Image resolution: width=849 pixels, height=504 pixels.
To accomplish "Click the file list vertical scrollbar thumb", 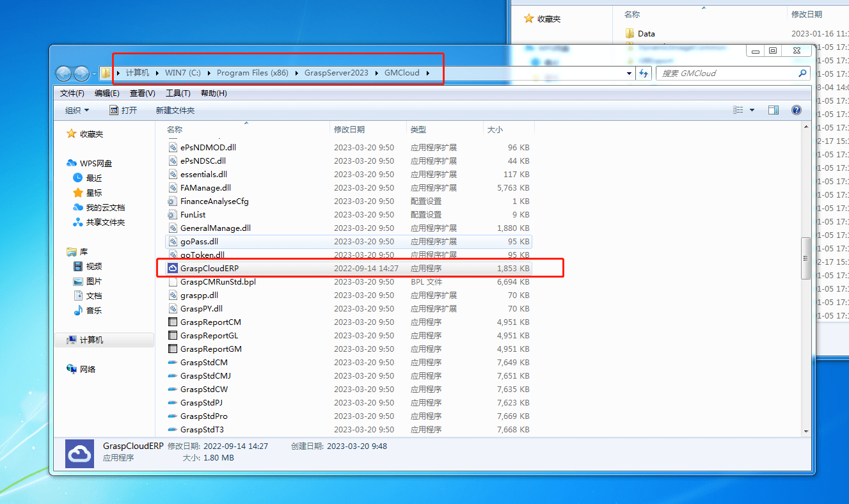I will 806,258.
